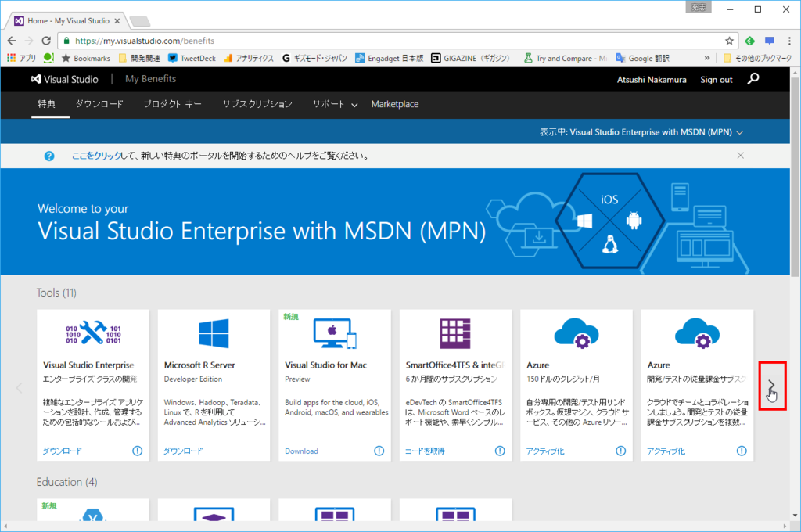Image resolution: width=801 pixels, height=532 pixels.
Task: Open subscription selector 表示中 dropdown
Action: point(641,132)
